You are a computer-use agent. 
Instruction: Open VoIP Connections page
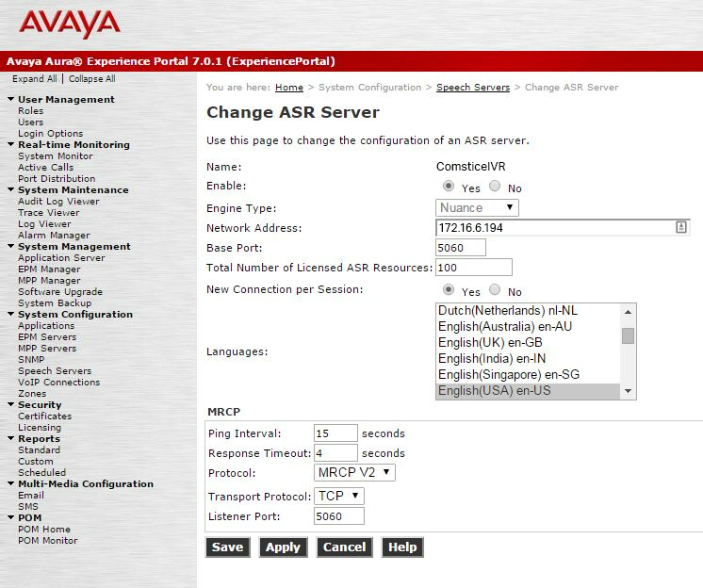pos(58,383)
